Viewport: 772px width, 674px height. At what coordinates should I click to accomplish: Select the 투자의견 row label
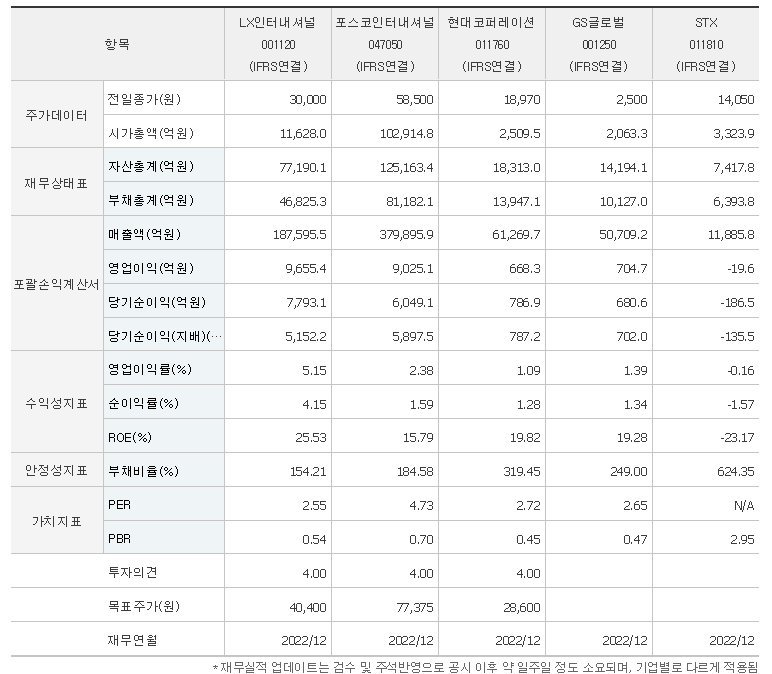click(x=132, y=573)
